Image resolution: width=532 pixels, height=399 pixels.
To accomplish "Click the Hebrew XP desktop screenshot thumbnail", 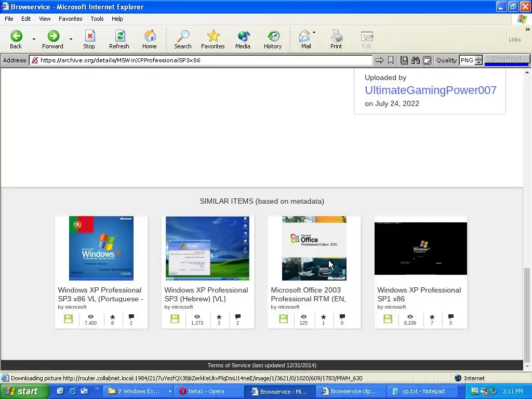I will tap(207, 248).
